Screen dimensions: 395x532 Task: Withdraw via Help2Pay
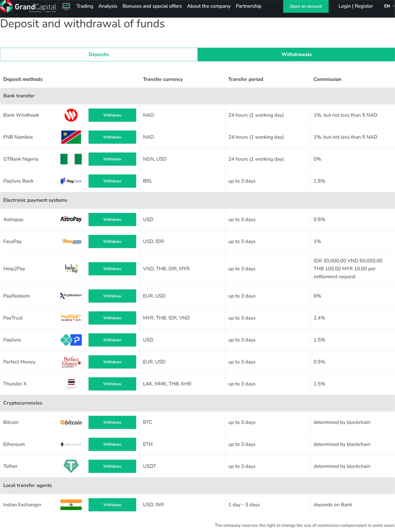(x=112, y=269)
